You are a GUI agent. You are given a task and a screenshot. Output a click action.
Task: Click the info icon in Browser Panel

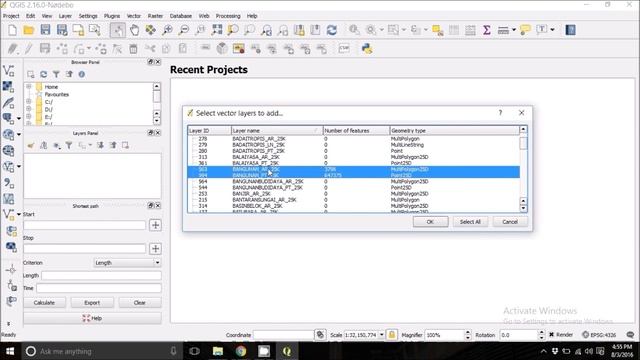(x=82, y=74)
